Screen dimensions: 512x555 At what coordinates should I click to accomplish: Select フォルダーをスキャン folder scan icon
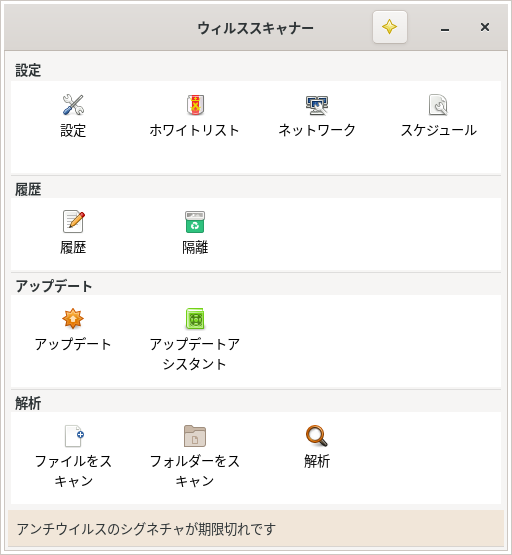pos(195,436)
